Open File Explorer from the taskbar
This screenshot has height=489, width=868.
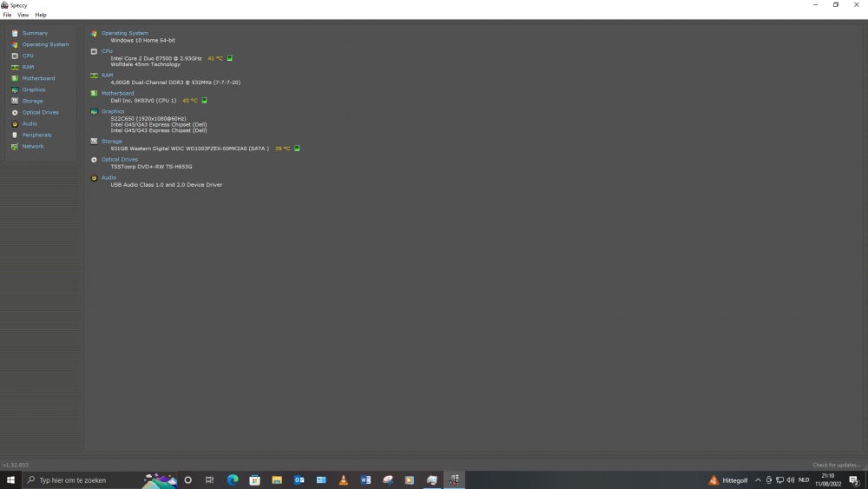click(x=277, y=480)
